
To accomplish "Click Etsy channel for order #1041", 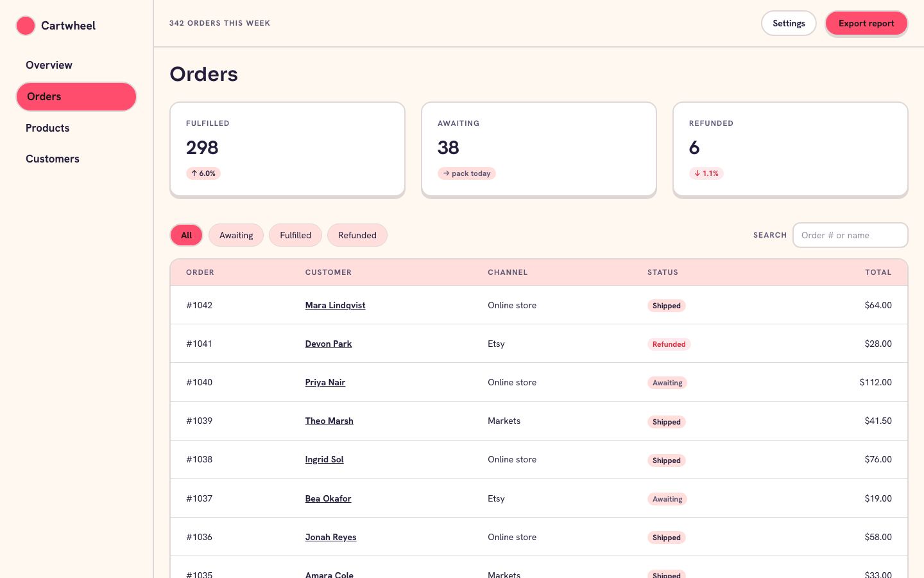I will tap(496, 344).
